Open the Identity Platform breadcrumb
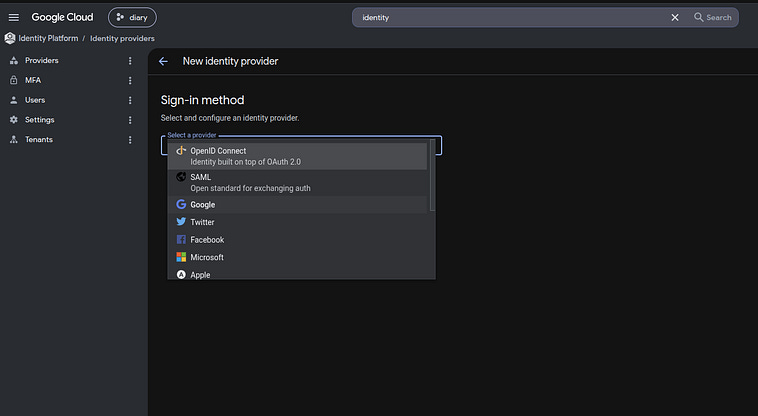 point(48,38)
